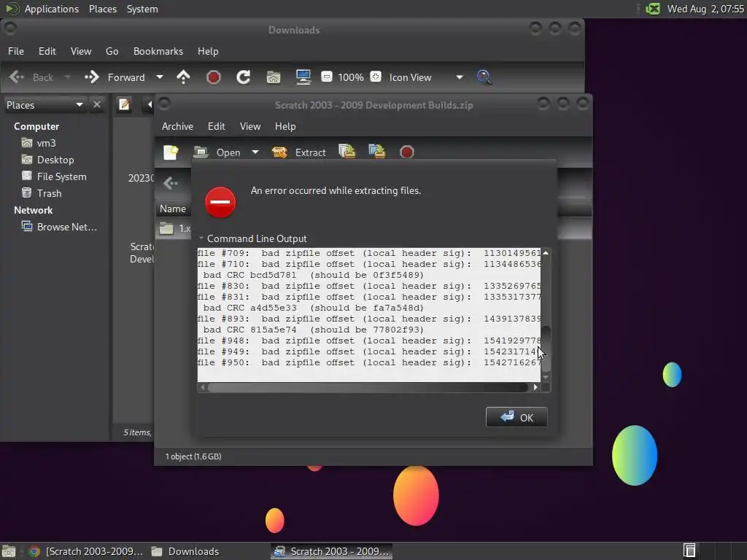The width and height of the screenshot is (747, 560).
Task: Open the Places sidebar dropdown
Action: pyautogui.click(x=44, y=105)
